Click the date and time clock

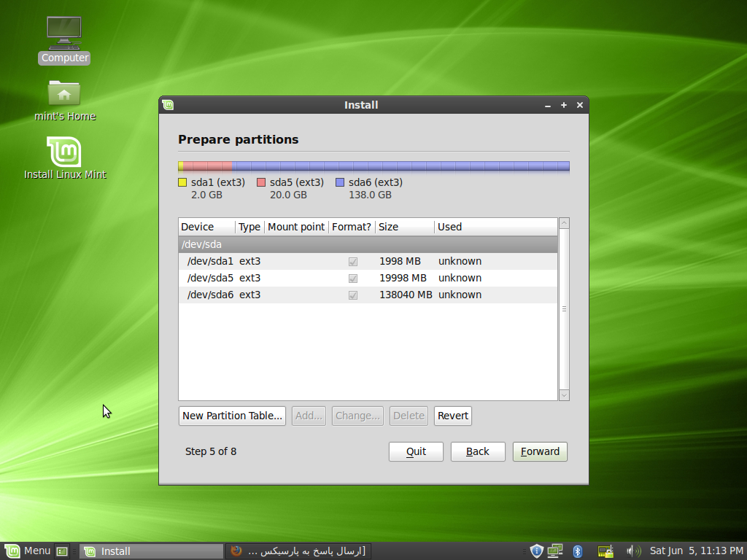click(696, 551)
